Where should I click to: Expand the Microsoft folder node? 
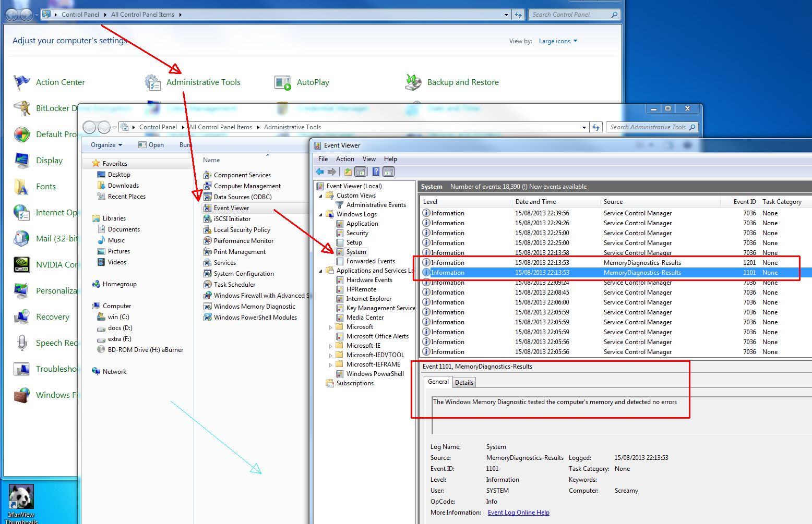pyautogui.click(x=330, y=327)
